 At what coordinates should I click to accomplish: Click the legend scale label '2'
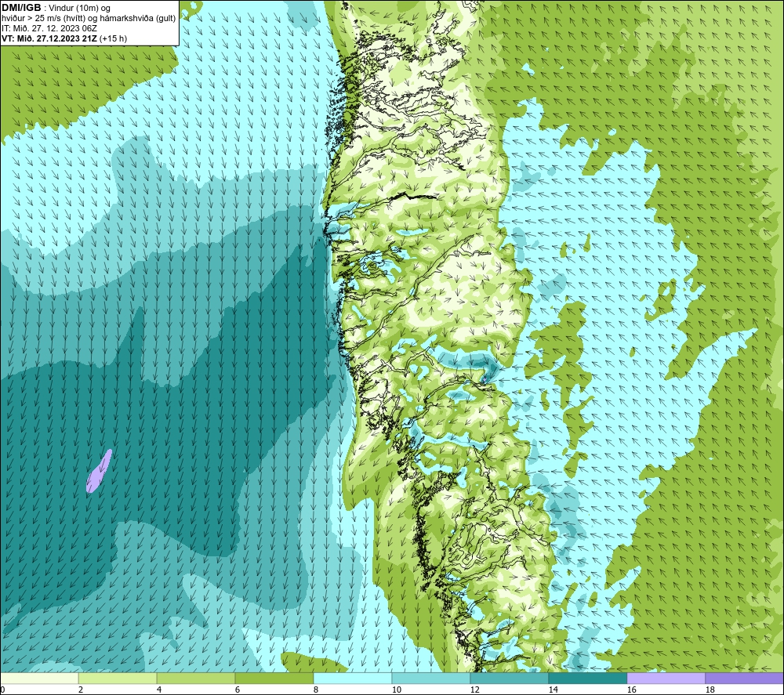[81, 690]
